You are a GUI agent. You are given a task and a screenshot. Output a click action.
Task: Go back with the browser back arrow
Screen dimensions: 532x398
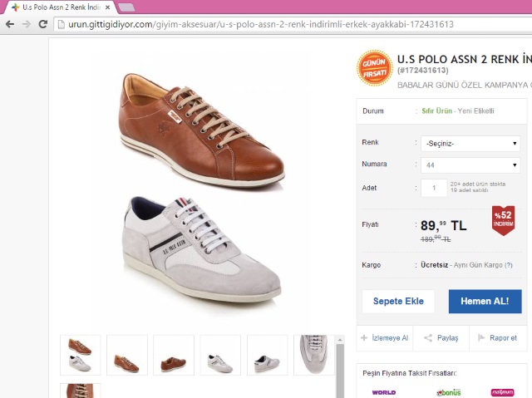(x=10, y=24)
